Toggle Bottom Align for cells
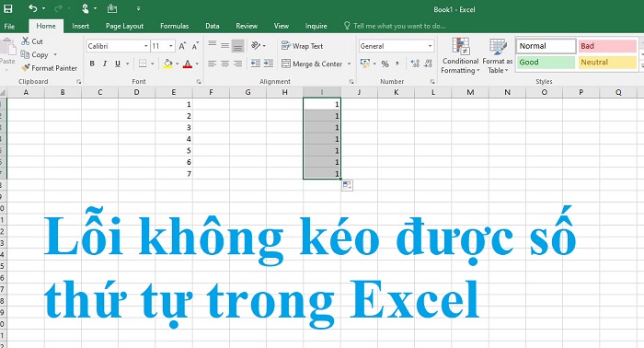Viewport: 644px width, 348px height. click(237, 46)
